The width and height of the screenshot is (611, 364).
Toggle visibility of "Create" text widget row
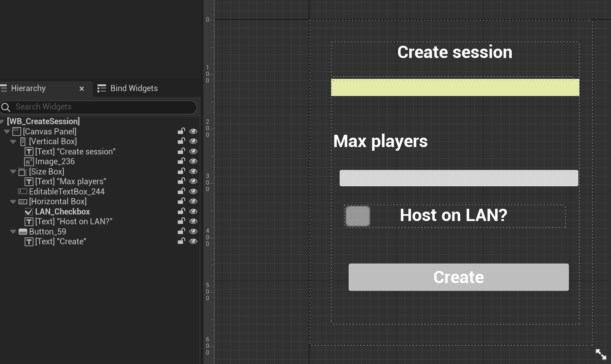point(193,241)
